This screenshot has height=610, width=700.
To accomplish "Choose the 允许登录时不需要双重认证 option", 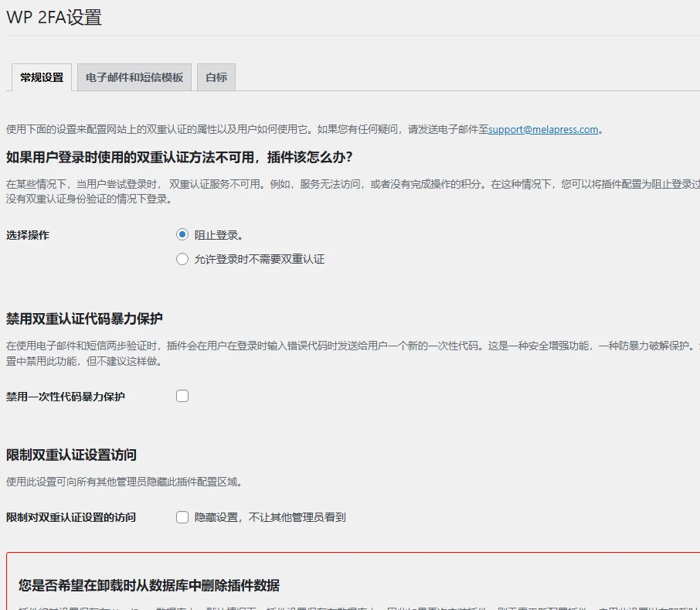I will coord(182,259).
